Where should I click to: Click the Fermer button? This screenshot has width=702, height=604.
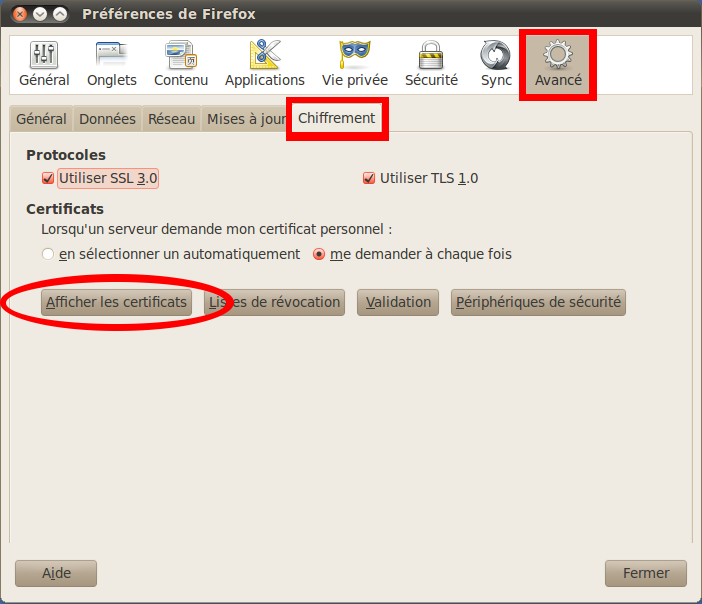coord(646,573)
